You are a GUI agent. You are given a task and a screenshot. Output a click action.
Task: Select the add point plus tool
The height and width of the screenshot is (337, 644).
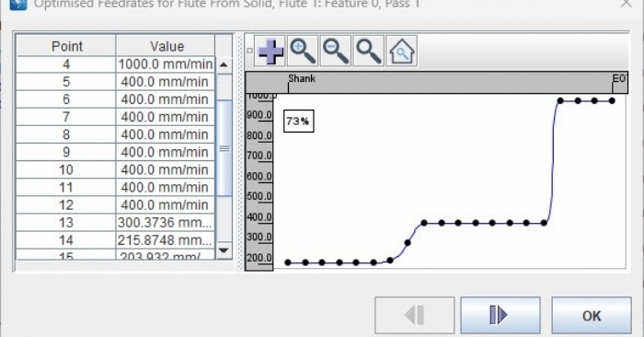pyautogui.click(x=270, y=51)
